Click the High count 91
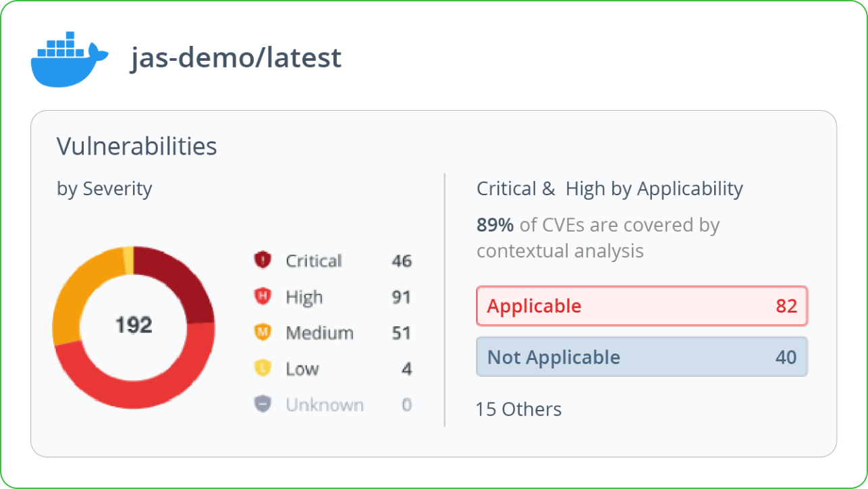868x489 pixels. (402, 297)
